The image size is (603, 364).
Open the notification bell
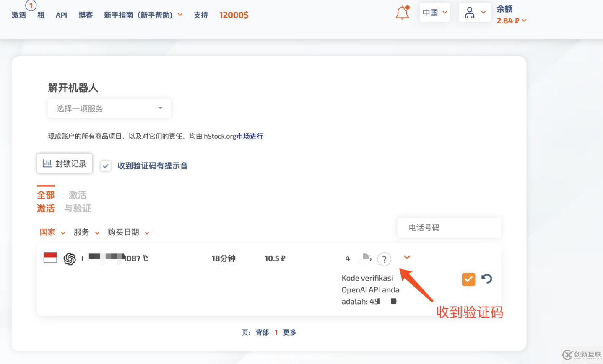coord(402,13)
